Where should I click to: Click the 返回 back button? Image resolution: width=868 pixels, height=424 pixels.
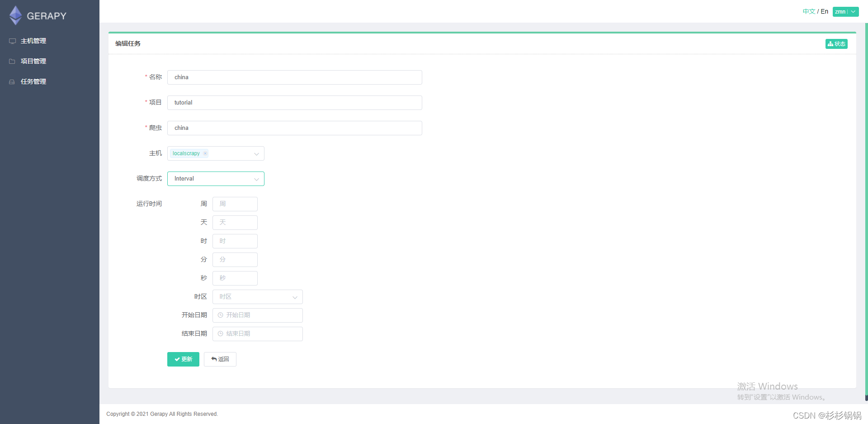pos(220,359)
